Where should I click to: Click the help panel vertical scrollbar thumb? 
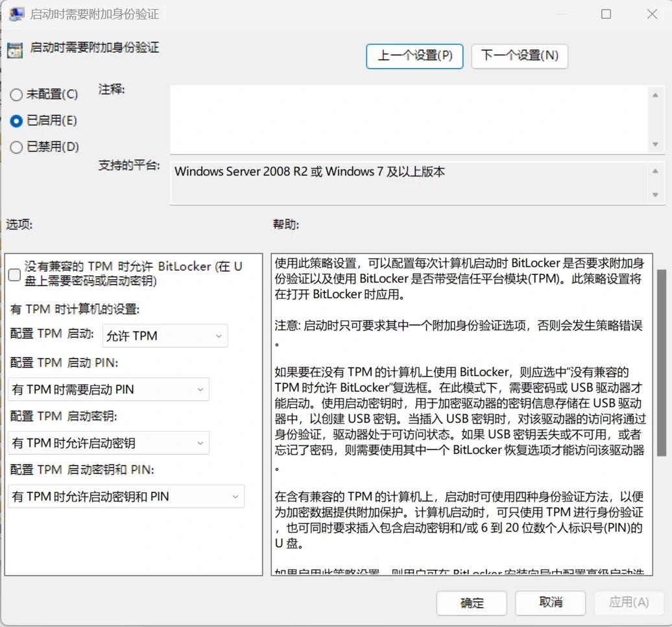[x=662, y=363]
